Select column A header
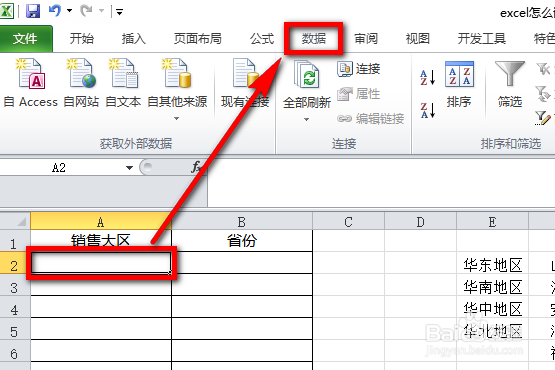 pos(101,222)
